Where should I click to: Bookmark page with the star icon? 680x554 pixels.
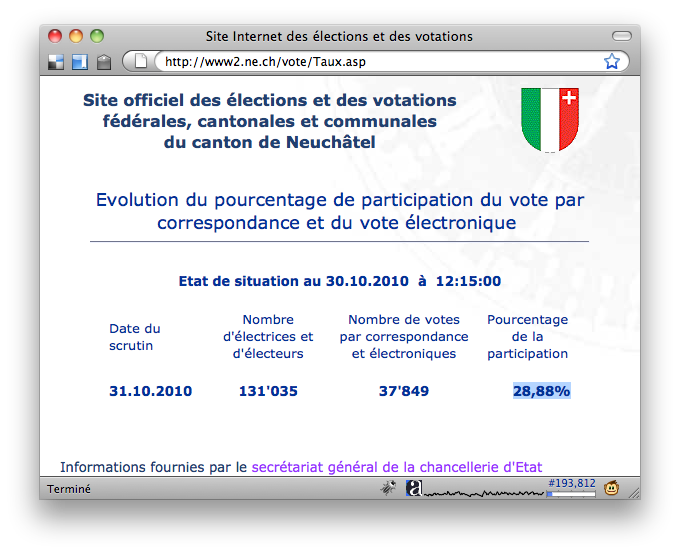pyautogui.click(x=612, y=61)
